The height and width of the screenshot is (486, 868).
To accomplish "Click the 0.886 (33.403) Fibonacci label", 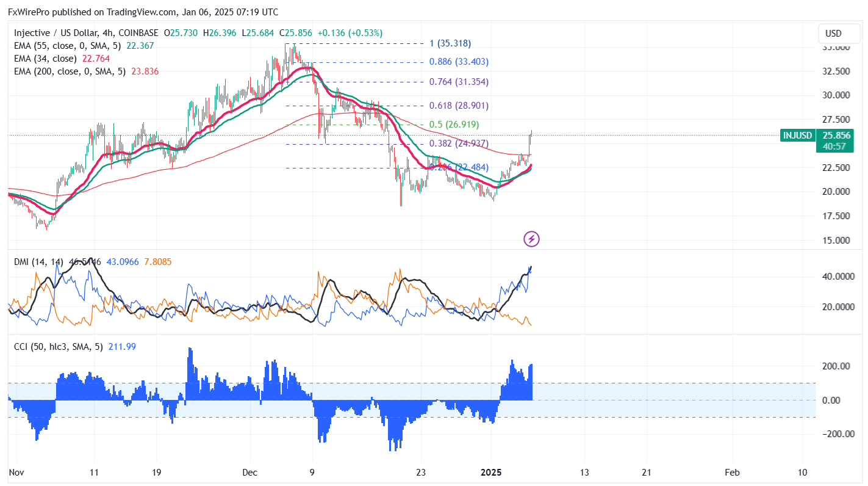I will pyautogui.click(x=458, y=62).
